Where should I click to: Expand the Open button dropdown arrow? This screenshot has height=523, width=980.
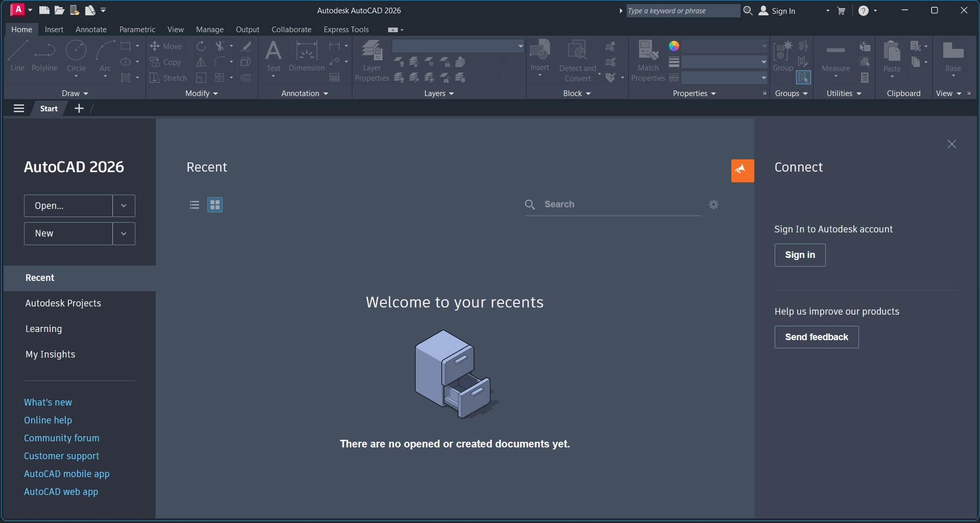[124, 206]
